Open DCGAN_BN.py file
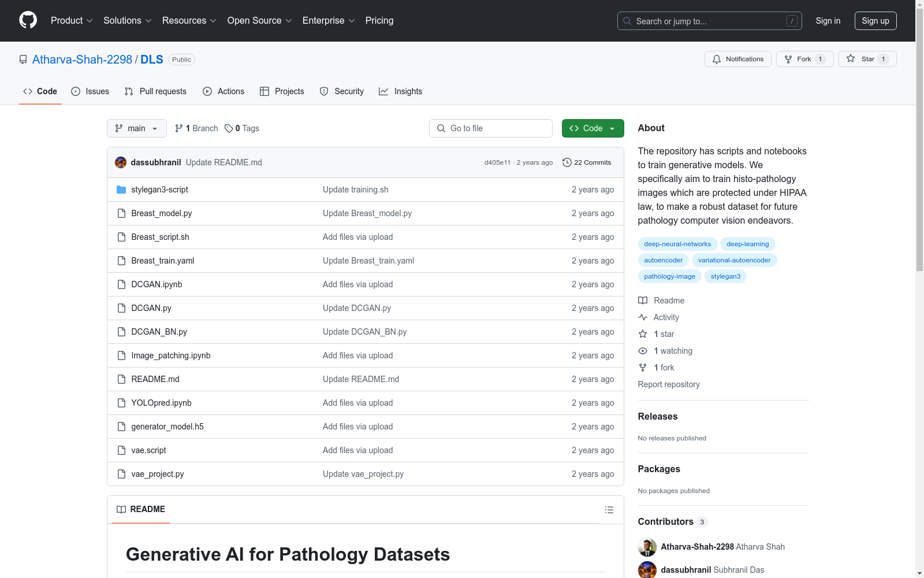This screenshot has height=578, width=924. point(159,332)
